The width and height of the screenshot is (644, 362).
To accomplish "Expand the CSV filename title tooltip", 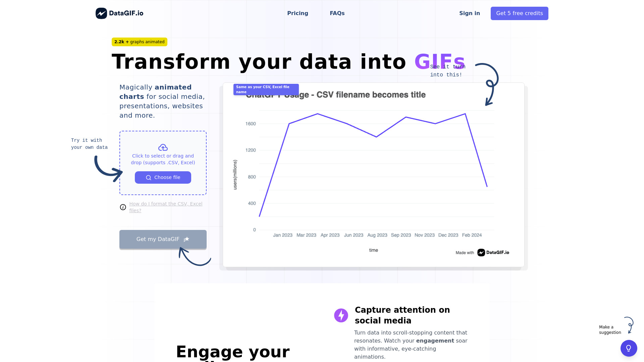I will point(266,89).
